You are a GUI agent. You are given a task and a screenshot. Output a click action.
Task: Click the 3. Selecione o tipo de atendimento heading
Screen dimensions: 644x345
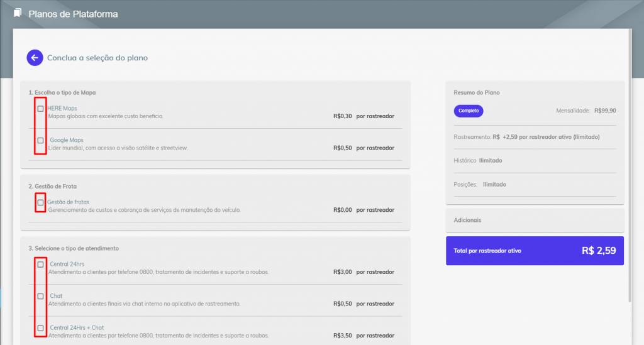(x=74, y=249)
